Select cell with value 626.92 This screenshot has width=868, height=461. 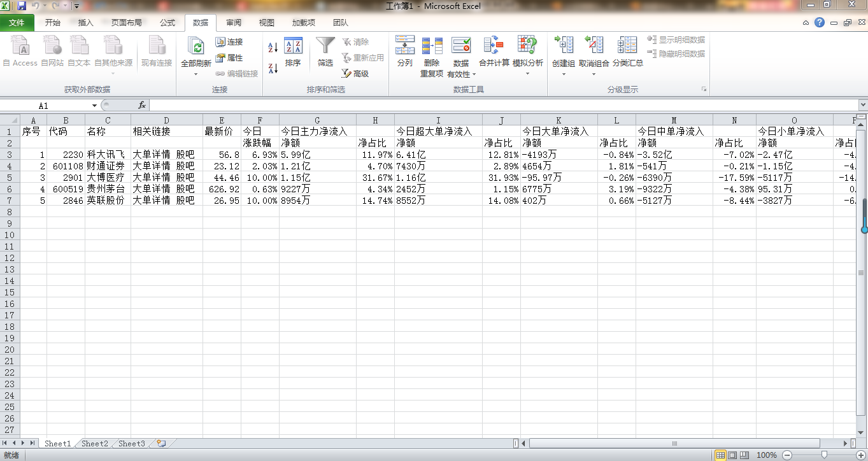[222, 188]
